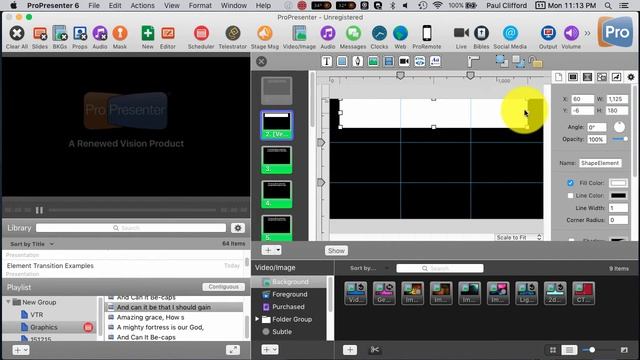640x360 pixels.
Task: Select the Text element tool in editor
Action: (327, 61)
